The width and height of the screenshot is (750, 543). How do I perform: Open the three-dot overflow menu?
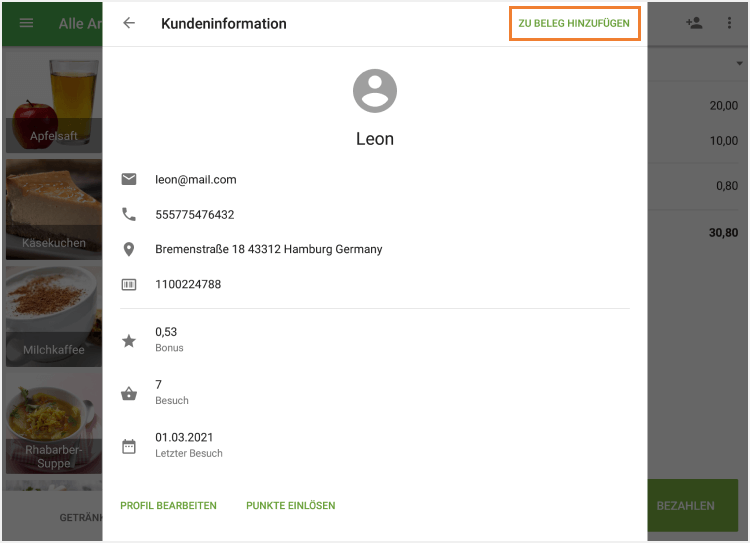(729, 23)
